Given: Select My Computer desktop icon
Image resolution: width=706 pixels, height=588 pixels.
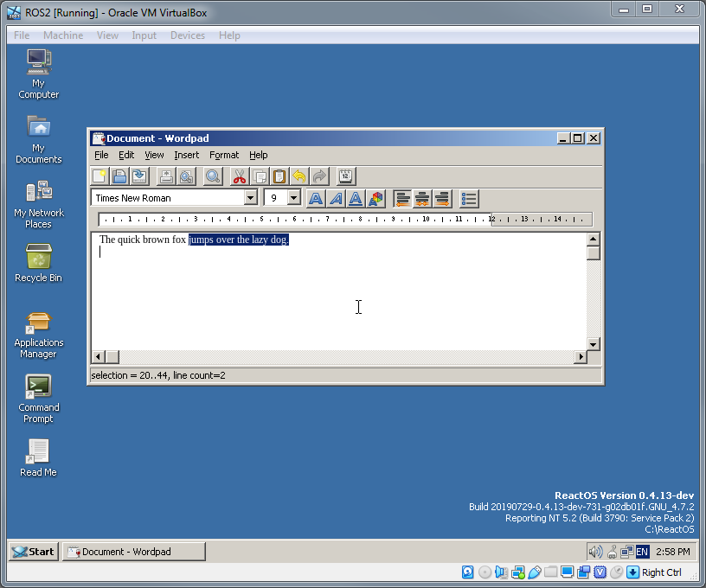Looking at the screenshot, I should [39, 74].
